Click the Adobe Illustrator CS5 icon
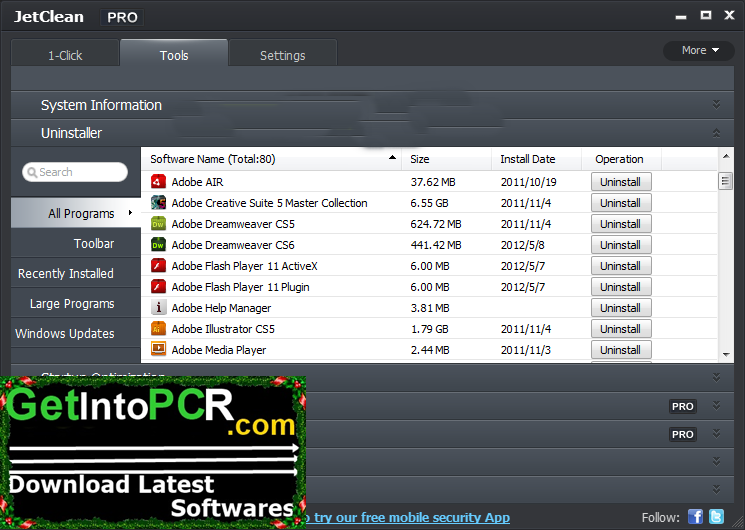The width and height of the screenshot is (745, 530). click(158, 328)
